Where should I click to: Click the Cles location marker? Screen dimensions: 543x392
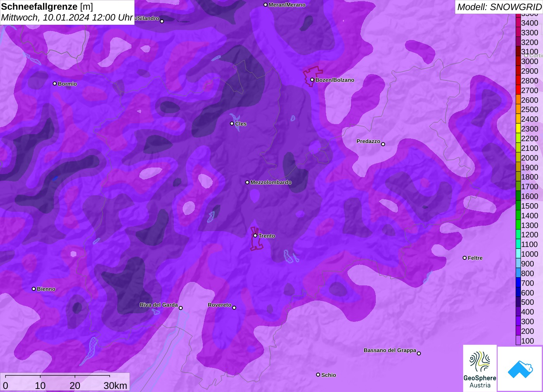(232, 124)
